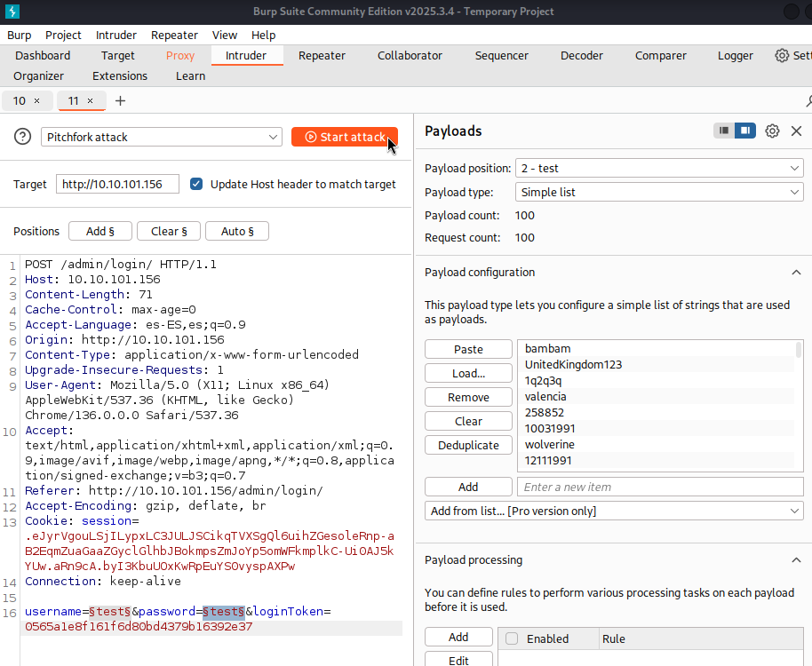The height and width of the screenshot is (666, 812).
Task: Click the Burp Suite logo icon
Action: 12,12
